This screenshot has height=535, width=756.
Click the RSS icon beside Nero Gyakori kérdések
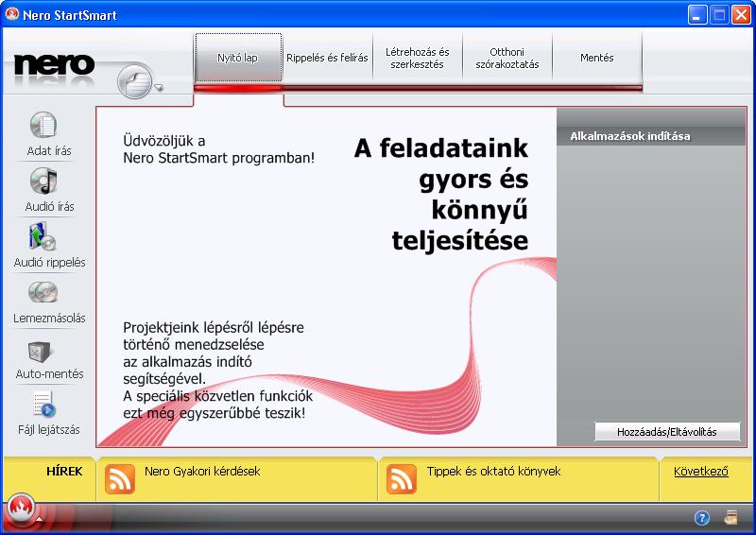119,479
